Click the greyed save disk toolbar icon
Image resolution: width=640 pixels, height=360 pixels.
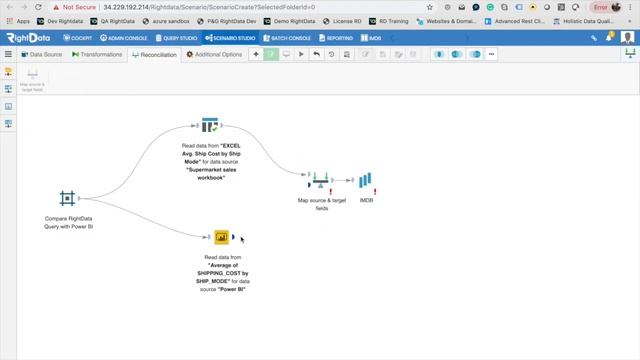pyautogui.click(x=382, y=54)
